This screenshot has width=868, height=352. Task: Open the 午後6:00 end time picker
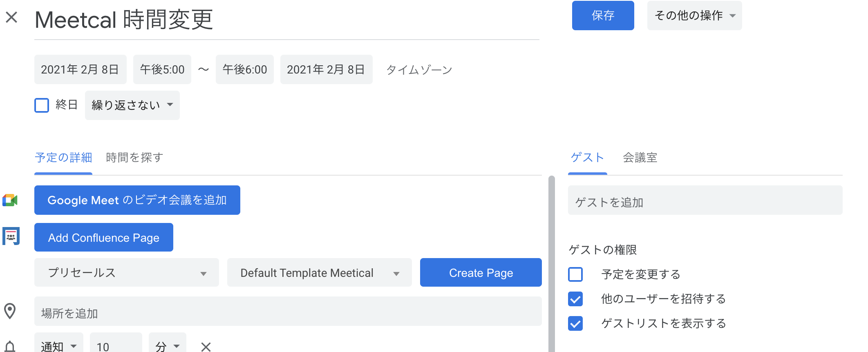(245, 69)
